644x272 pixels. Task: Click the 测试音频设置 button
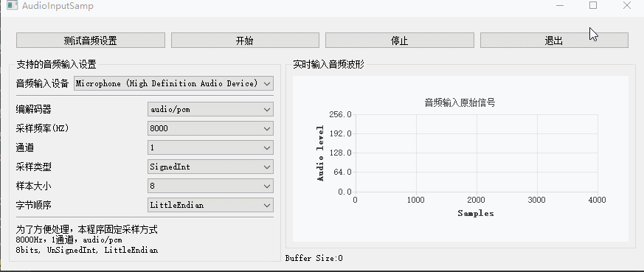(90, 41)
